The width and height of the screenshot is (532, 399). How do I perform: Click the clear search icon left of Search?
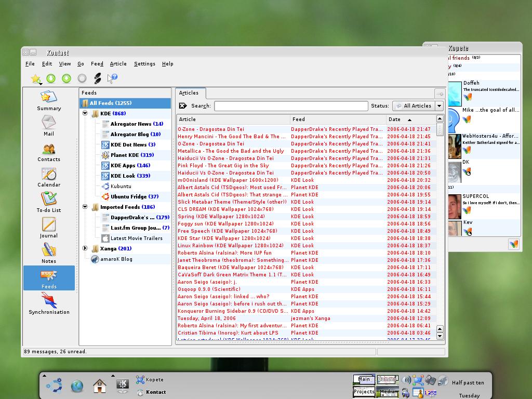[183, 106]
